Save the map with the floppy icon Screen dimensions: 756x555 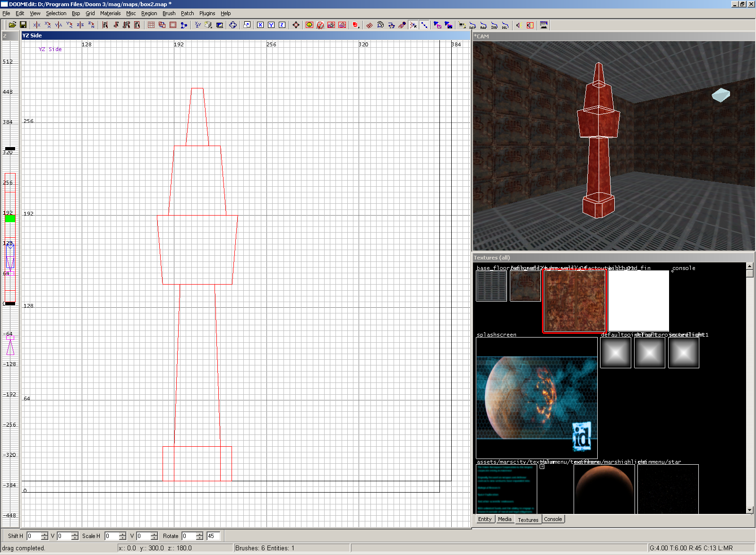tap(23, 25)
